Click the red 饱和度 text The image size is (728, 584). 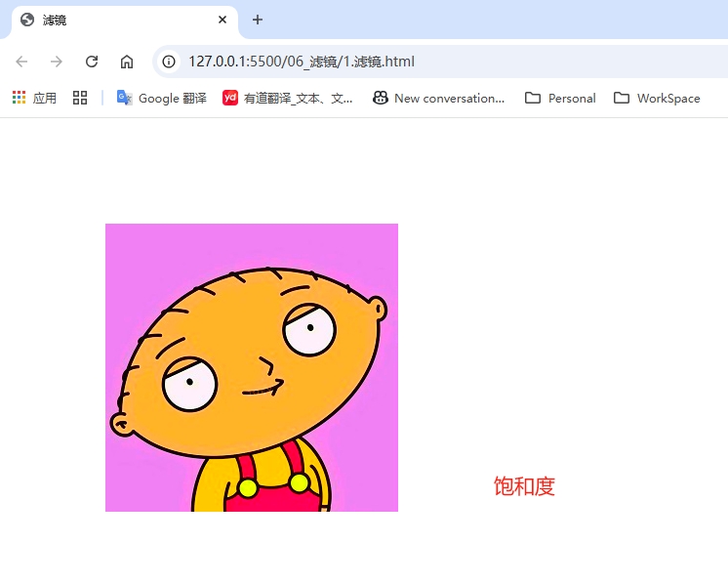pos(524,486)
